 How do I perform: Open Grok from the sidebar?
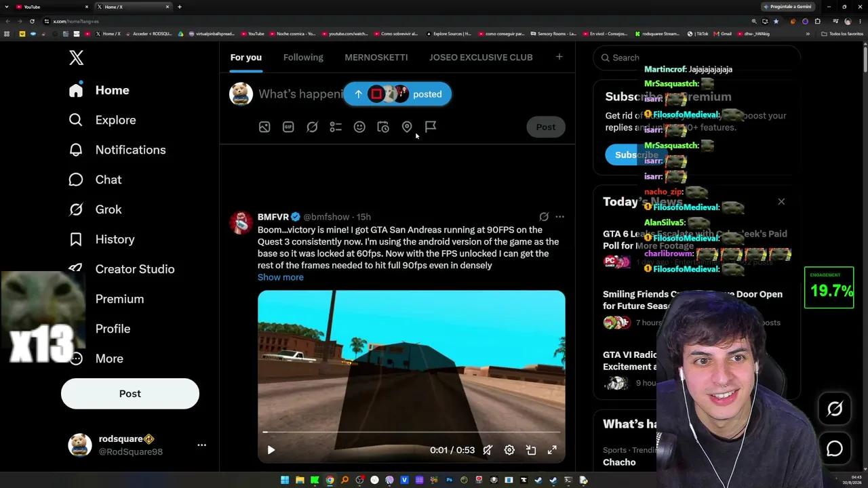pyautogui.click(x=95, y=209)
